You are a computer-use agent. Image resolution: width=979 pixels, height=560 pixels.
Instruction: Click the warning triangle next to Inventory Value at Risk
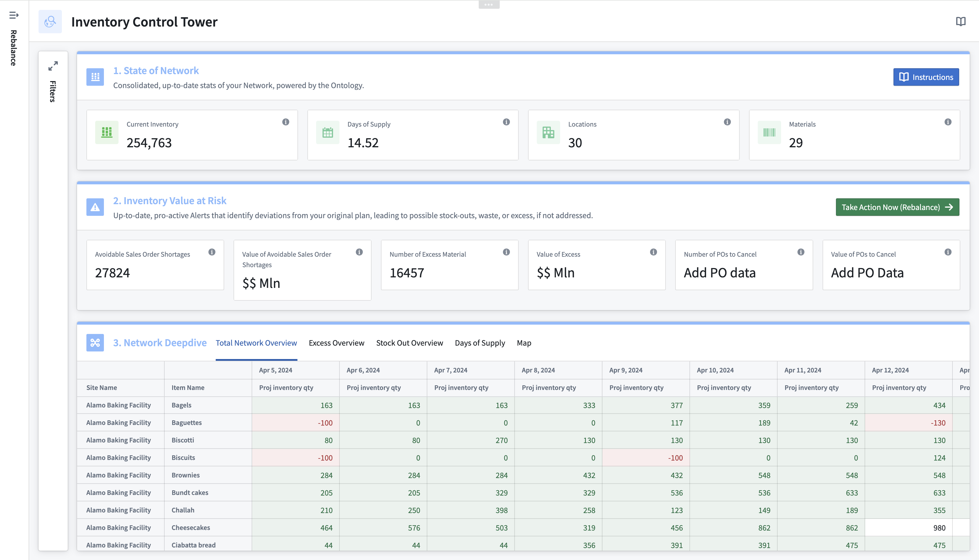pyautogui.click(x=95, y=207)
